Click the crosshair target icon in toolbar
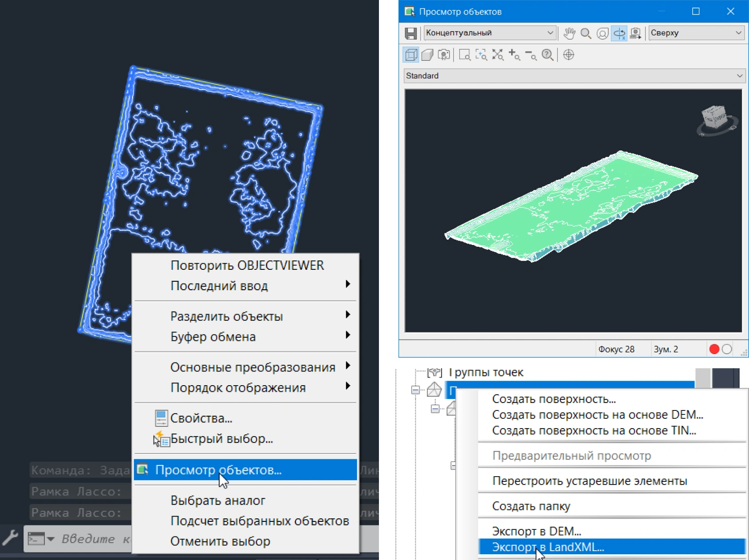This screenshot has width=749, height=560. (568, 55)
